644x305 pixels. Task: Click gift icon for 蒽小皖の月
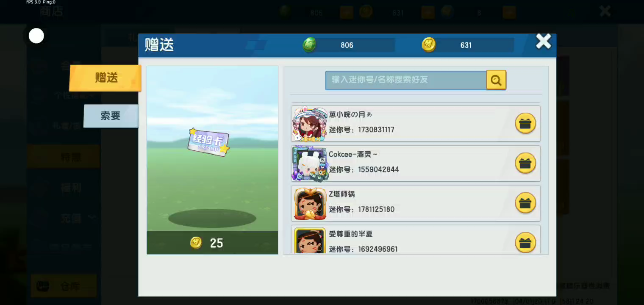pyautogui.click(x=525, y=124)
